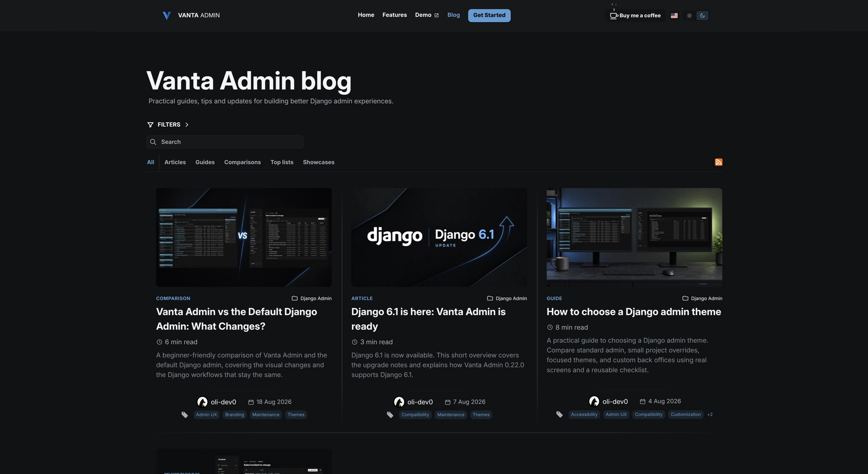Click the FILTERS label

coord(169,125)
